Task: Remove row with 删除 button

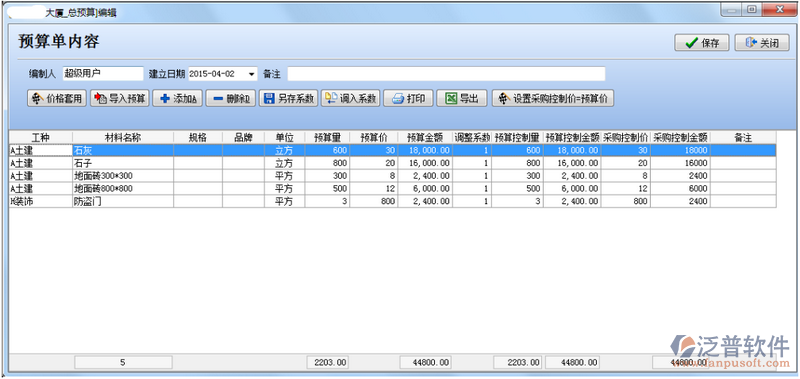Action: pyautogui.click(x=231, y=98)
